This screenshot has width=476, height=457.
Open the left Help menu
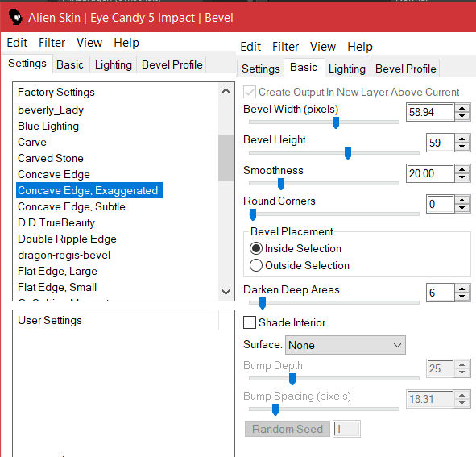[x=126, y=43]
